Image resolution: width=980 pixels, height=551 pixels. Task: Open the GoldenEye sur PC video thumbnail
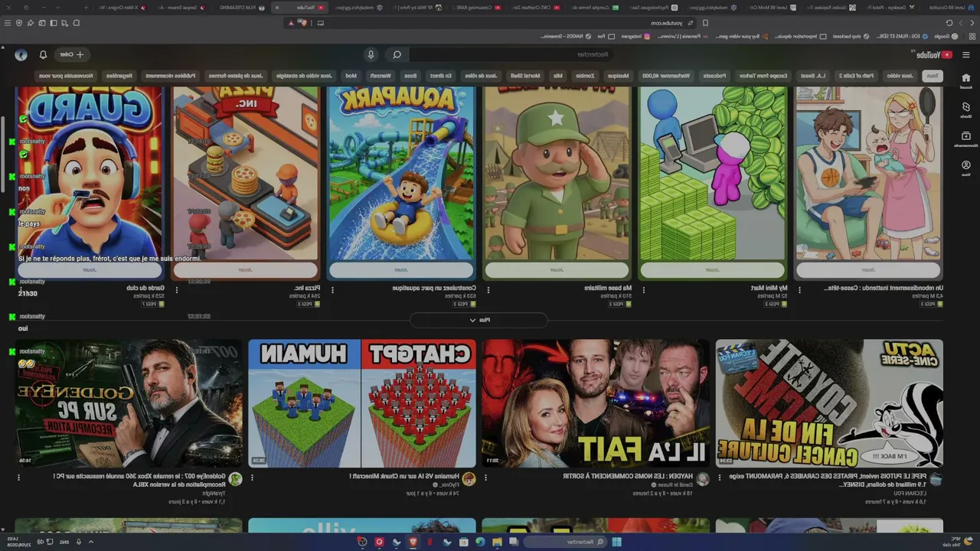pos(129,403)
